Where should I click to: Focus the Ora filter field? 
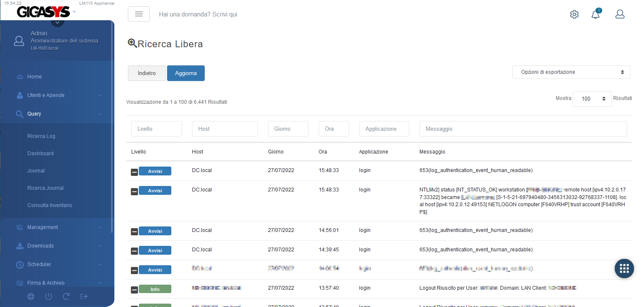click(334, 129)
